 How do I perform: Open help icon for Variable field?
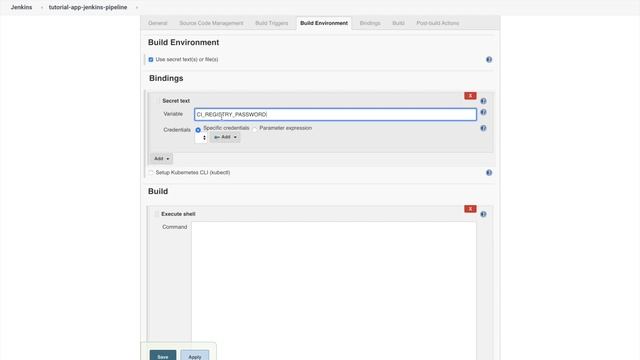click(483, 112)
